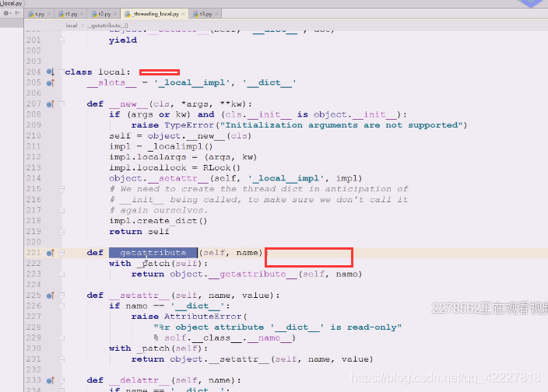Click 'impl.create_dict()' on line 218

tap(158, 221)
